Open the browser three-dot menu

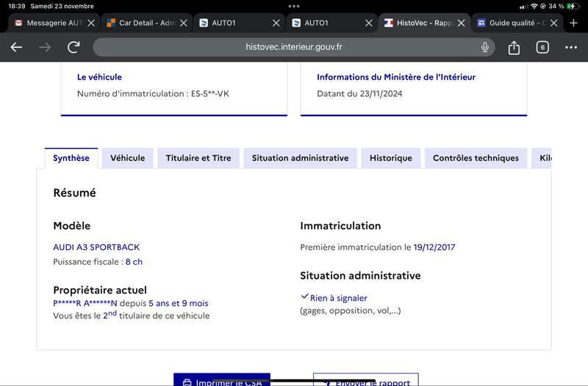(571, 47)
